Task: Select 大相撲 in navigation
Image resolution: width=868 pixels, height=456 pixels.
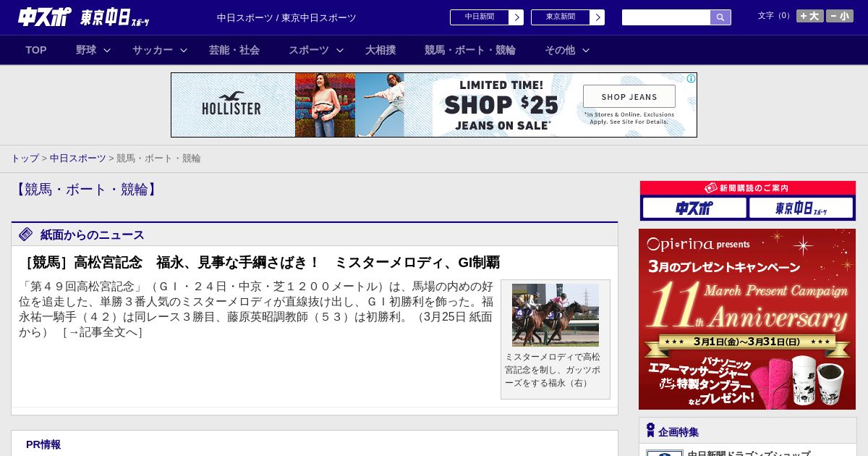Action: [380, 50]
